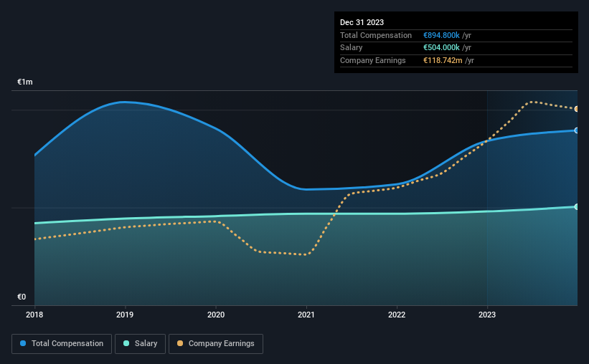Click the 2018 x-axis label
Image resolution: width=589 pixels, height=364 pixels.
tap(34, 315)
